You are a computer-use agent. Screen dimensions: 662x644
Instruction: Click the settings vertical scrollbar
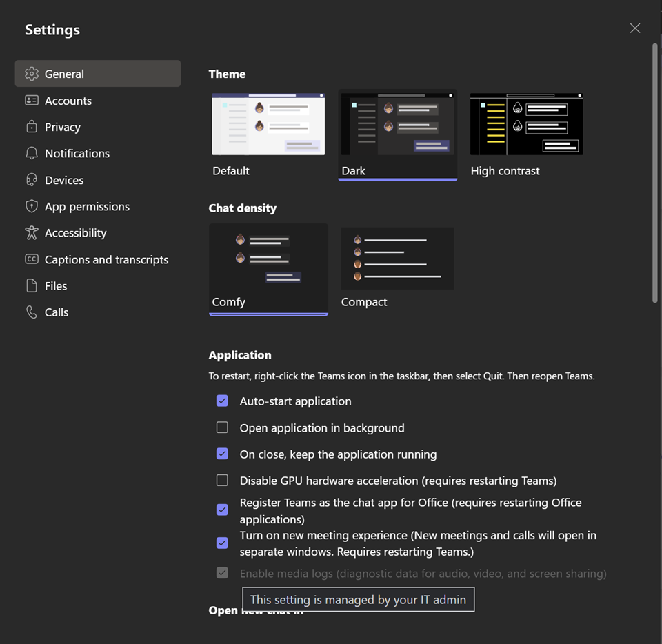[655, 173]
